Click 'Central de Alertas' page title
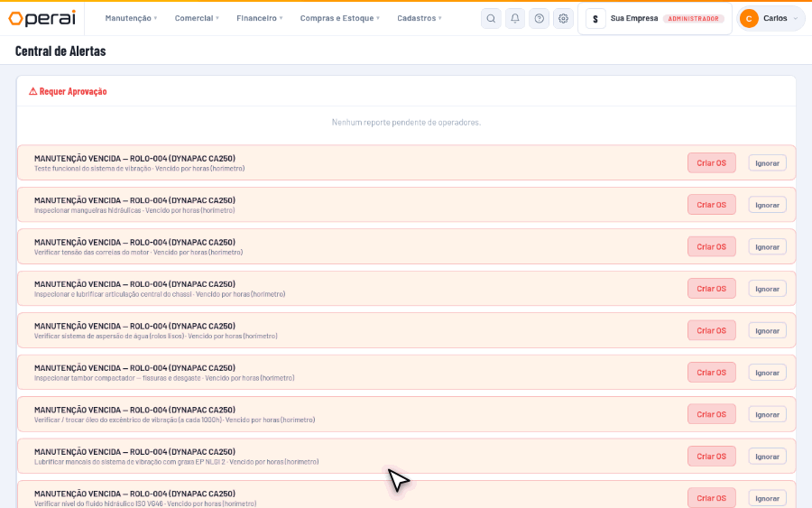The width and height of the screenshot is (812, 508). coord(60,51)
